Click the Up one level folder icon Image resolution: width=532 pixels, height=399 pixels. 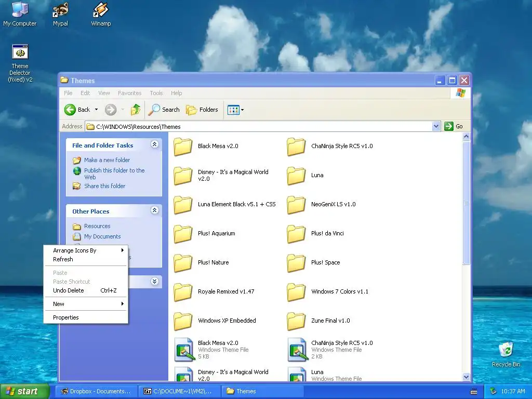(136, 110)
